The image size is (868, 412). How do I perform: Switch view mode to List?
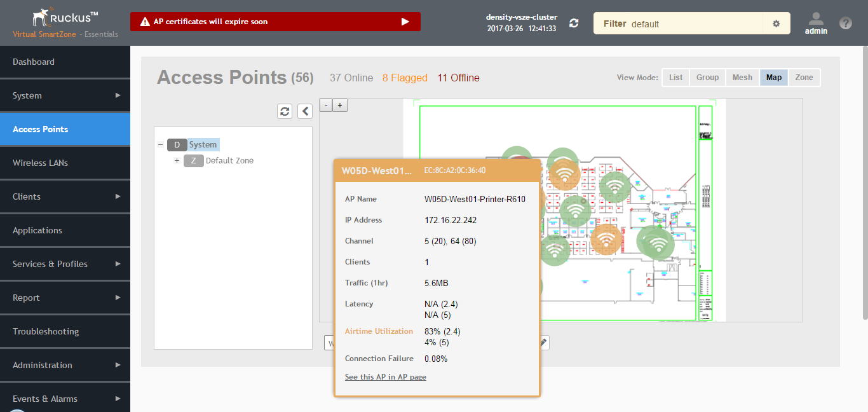point(675,77)
